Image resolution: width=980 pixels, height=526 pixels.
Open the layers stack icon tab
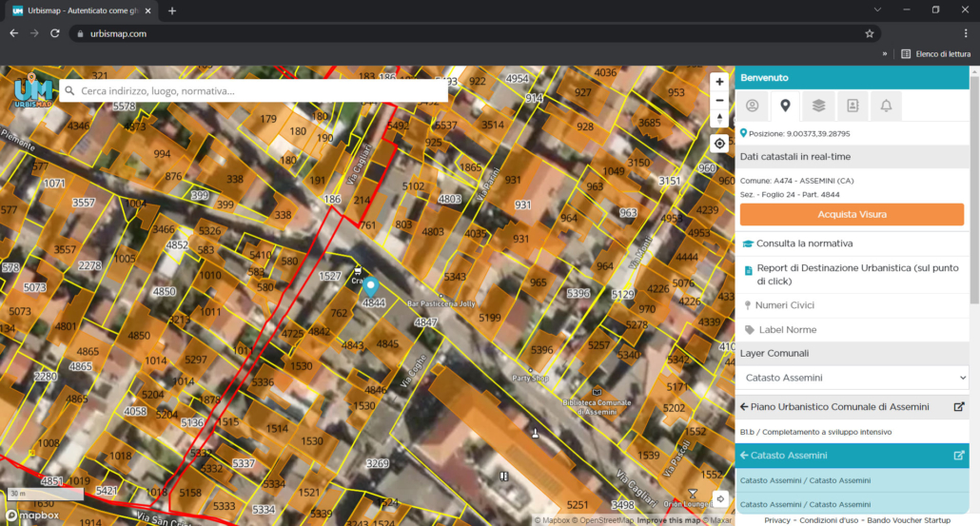(819, 106)
